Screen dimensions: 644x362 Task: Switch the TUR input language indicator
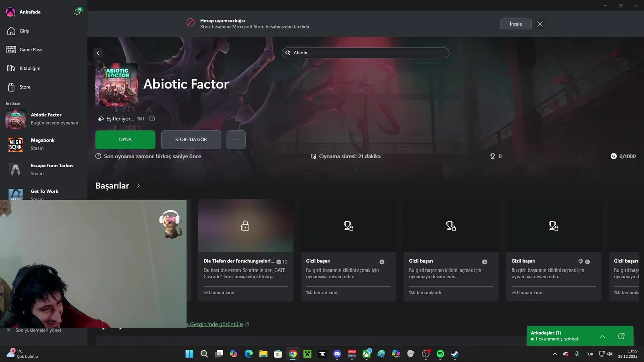[589, 354]
